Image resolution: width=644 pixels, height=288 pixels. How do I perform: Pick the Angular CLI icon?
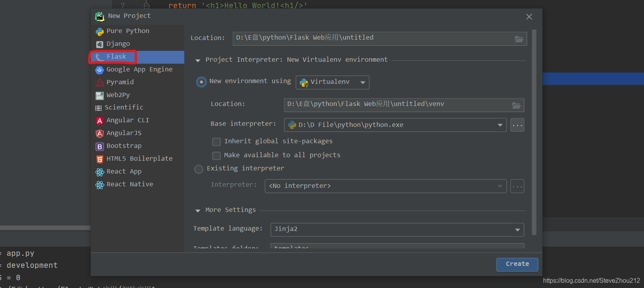(100, 121)
